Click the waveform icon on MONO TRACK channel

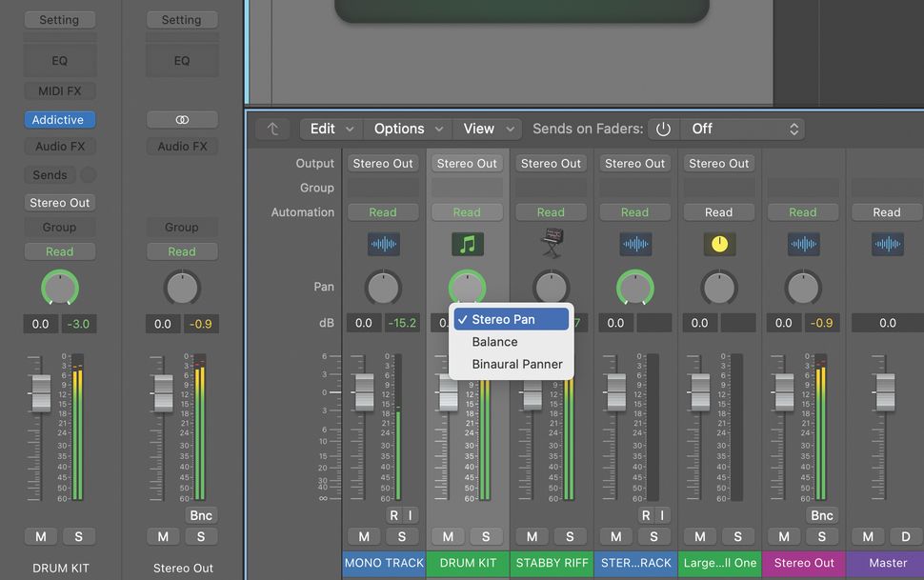pos(383,244)
